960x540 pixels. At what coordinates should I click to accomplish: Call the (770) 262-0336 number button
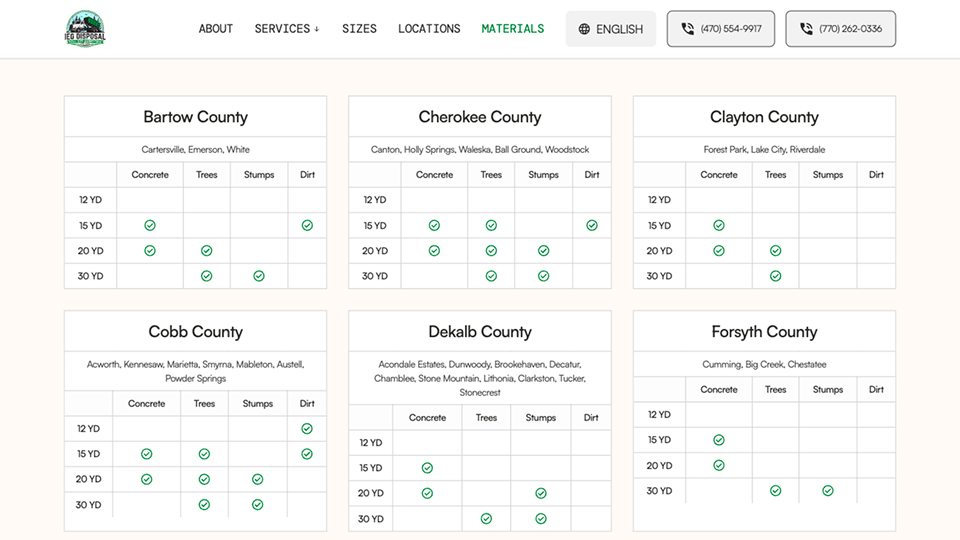click(x=840, y=29)
